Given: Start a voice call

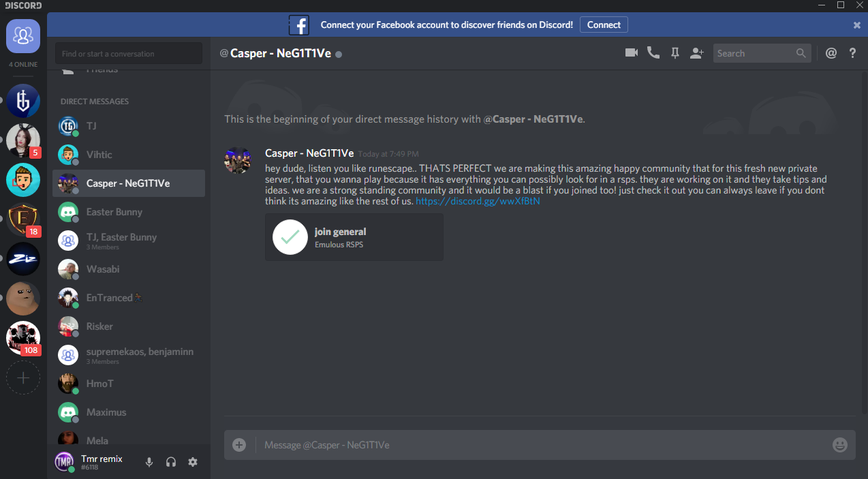Looking at the screenshot, I should click(x=653, y=53).
